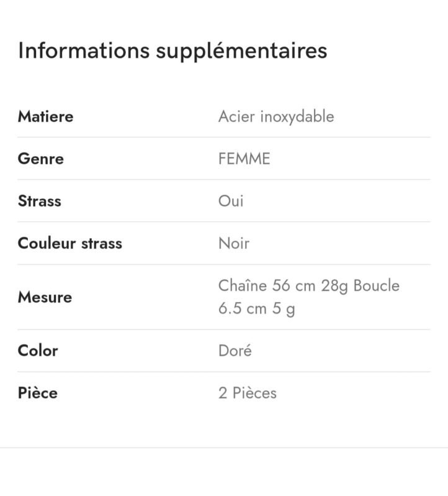
Task: Select the "FEMME" gender value
Action: point(244,159)
